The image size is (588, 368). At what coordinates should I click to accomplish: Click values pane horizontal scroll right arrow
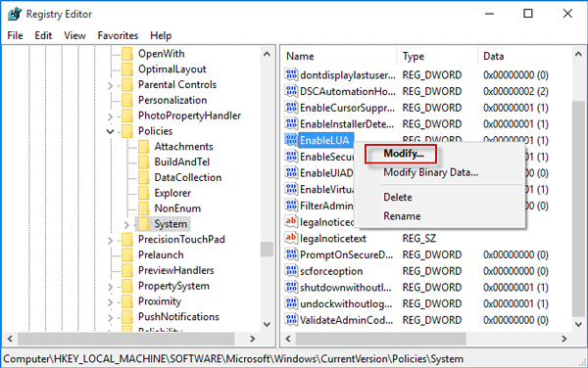pos(564,339)
